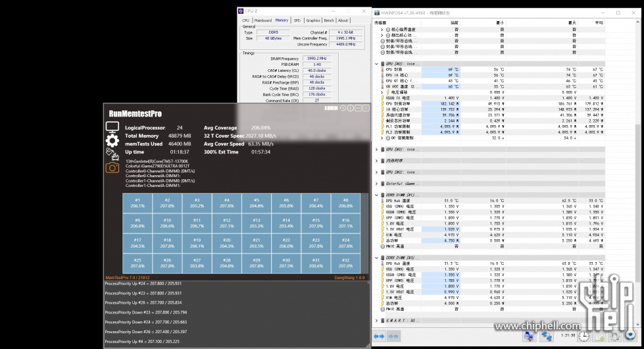Expand the S.M.A.R.T. sensor group
Viewport: 644px width, 349px height.
376,320
